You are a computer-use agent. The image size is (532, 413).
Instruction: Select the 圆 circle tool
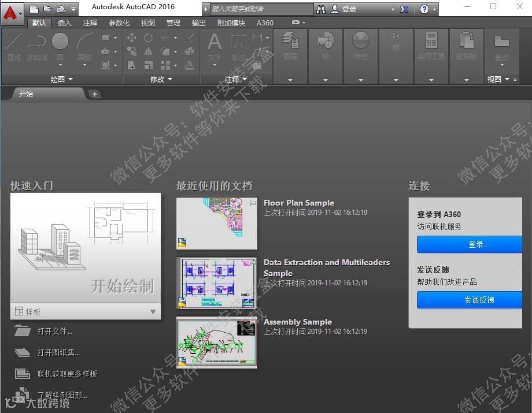[x=60, y=47]
